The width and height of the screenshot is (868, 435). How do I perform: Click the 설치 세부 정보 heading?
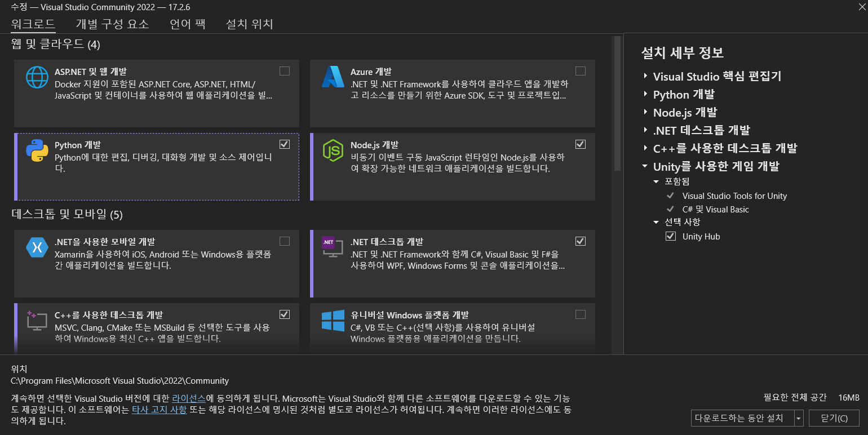tap(683, 52)
